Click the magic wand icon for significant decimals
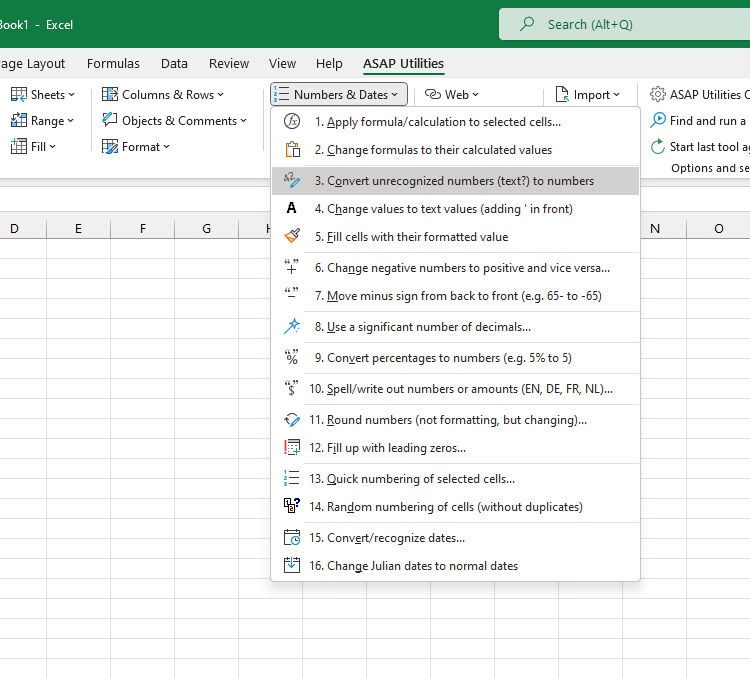This screenshot has height=678, width=750. (x=292, y=326)
